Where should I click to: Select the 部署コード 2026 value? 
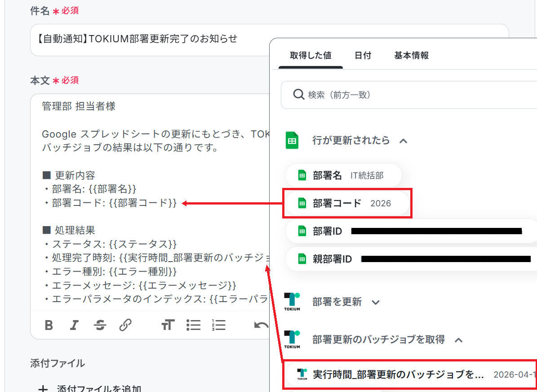[347, 203]
